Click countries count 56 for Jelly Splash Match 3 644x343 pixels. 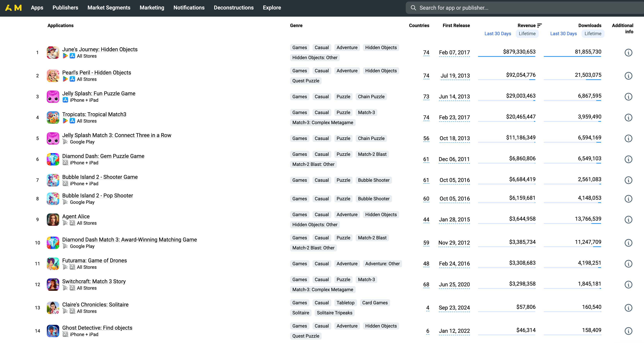point(426,138)
